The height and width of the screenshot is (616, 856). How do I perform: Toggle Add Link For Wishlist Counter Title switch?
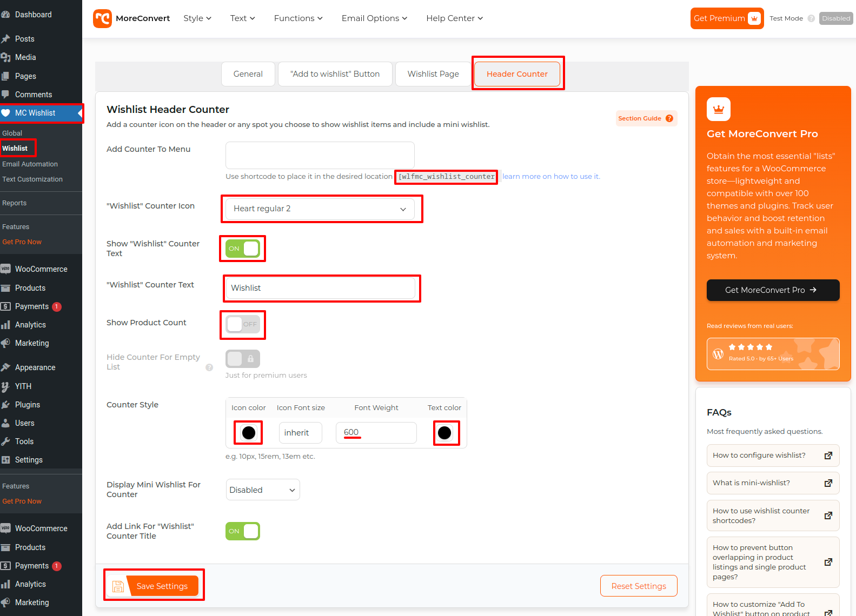243,531
